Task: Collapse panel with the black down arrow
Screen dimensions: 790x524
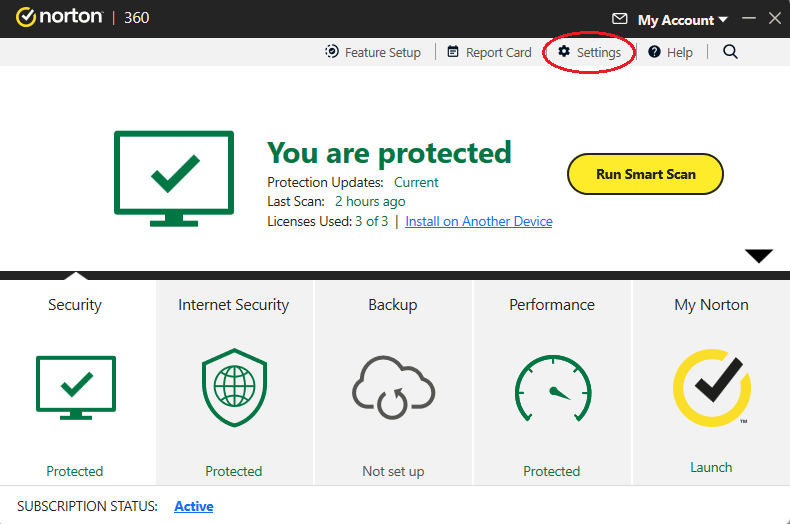Action: 759,255
